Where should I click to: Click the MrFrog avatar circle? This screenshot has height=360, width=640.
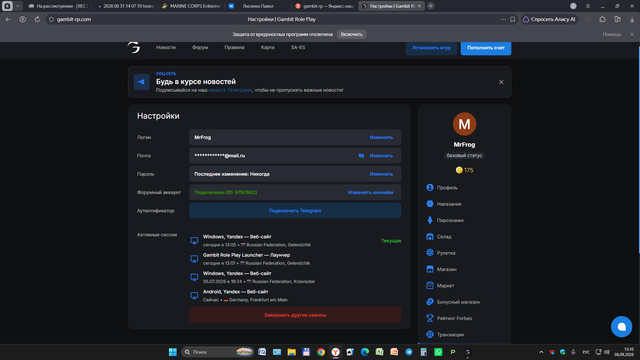coord(464,124)
